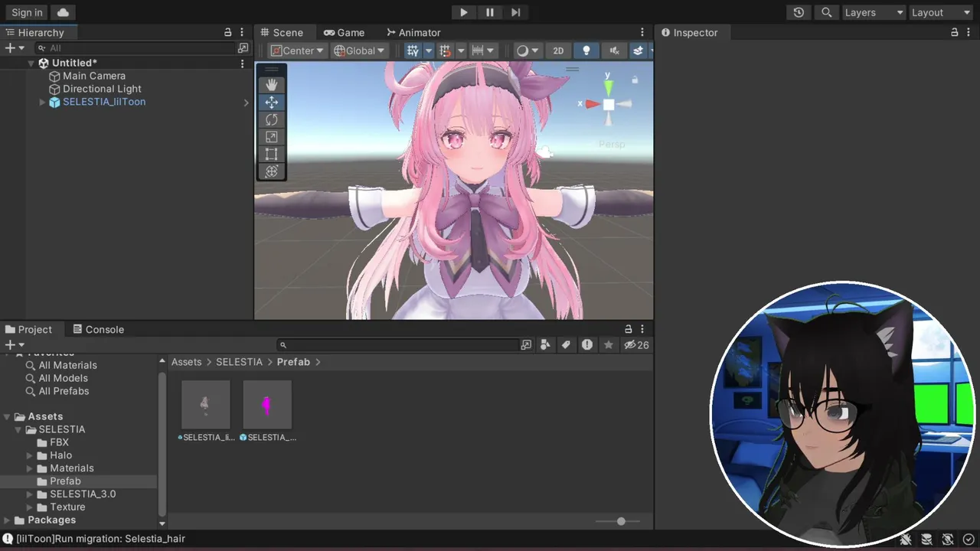The width and height of the screenshot is (980, 551).
Task: Select the Rotate tool
Action: (x=271, y=120)
